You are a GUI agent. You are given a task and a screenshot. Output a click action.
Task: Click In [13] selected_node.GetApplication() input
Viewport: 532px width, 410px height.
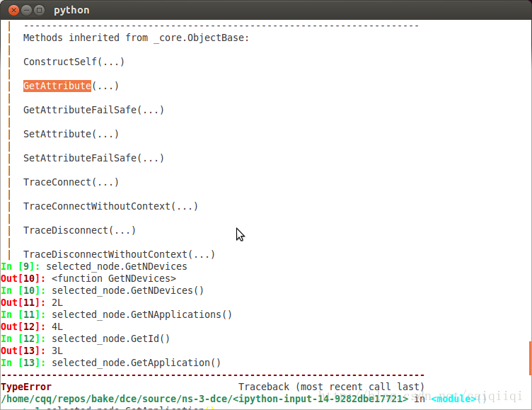click(110, 363)
